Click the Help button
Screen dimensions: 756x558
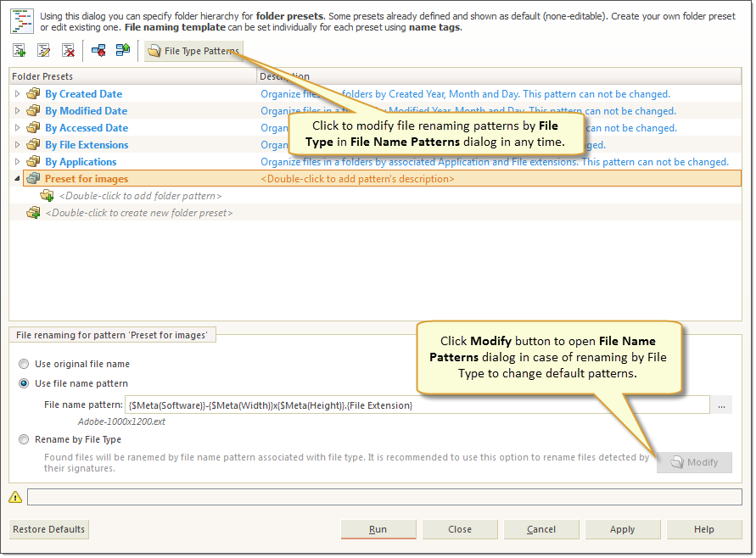point(704,529)
